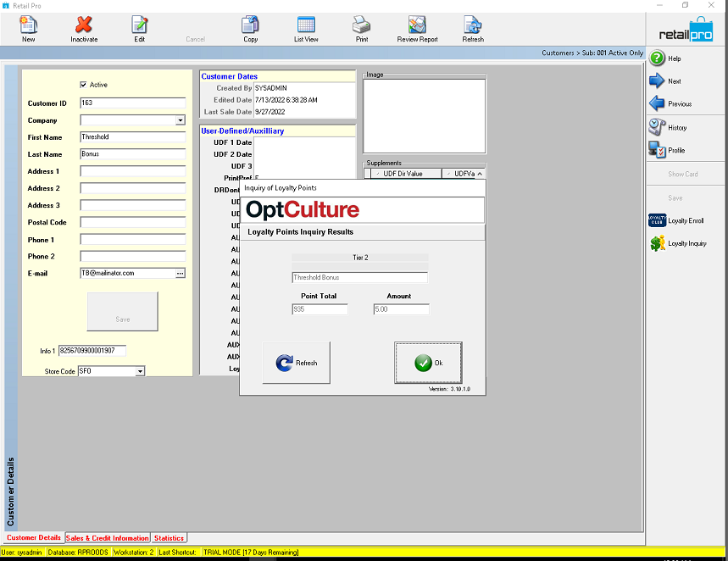728x561 pixels.
Task: Click the Phone 1 field
Action: pyautogui.click(x=133, y=239)
